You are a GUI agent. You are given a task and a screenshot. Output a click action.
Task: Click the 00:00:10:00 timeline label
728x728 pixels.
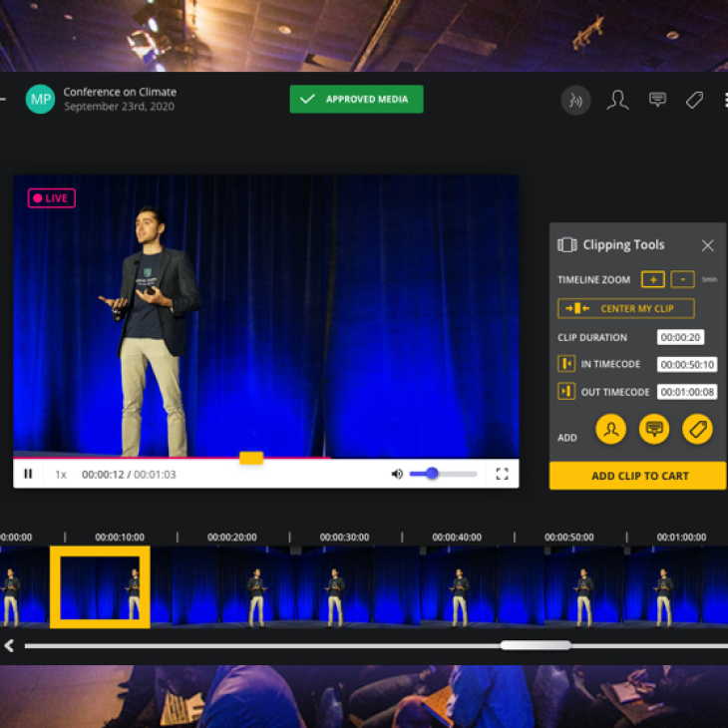(120, 538)
